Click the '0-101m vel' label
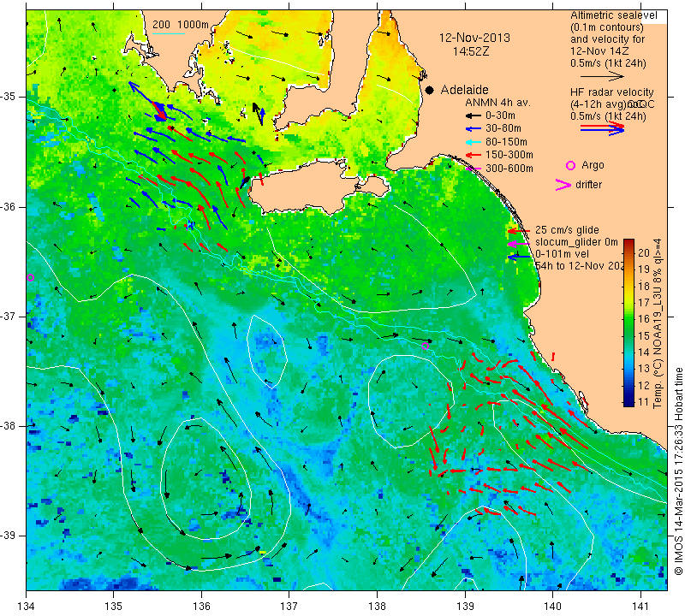685x616 pixels. [562, 254]
